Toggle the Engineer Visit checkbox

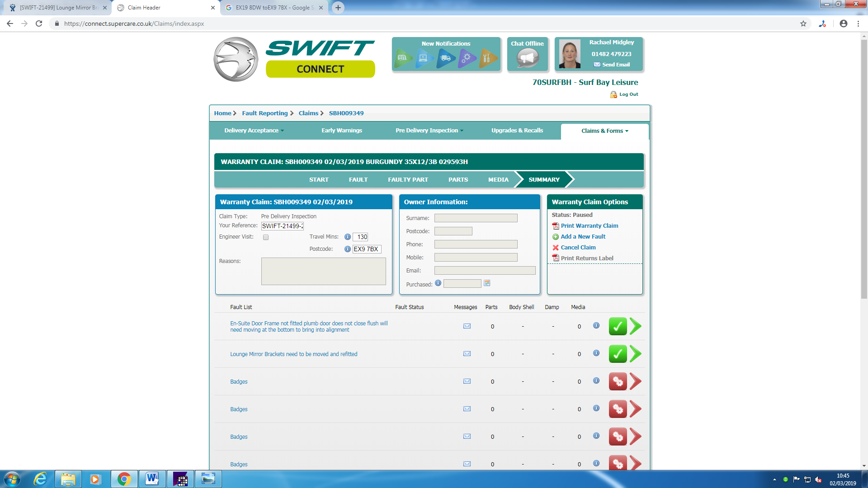[266, 237]
